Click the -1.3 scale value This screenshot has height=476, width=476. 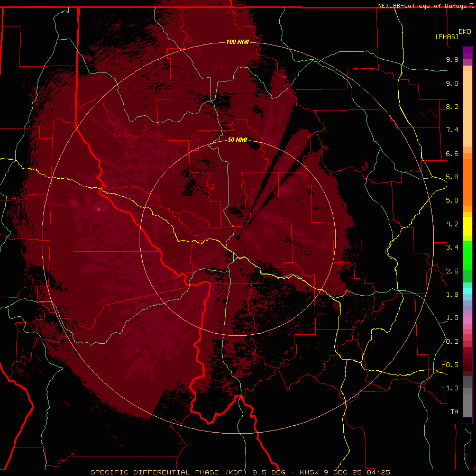(450, 388)
